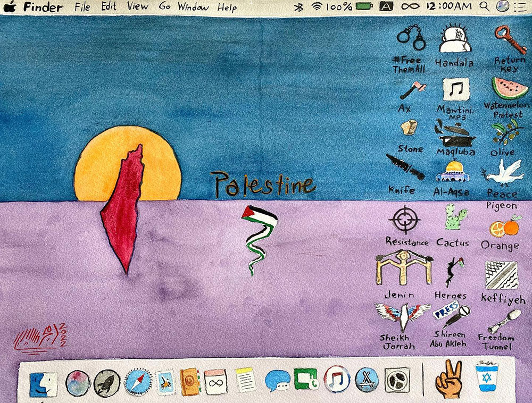The height and width of the screenshot is (403, 532).
Task: Open the Calendar infinity icon in dock
Action: [x=215, y=382]
